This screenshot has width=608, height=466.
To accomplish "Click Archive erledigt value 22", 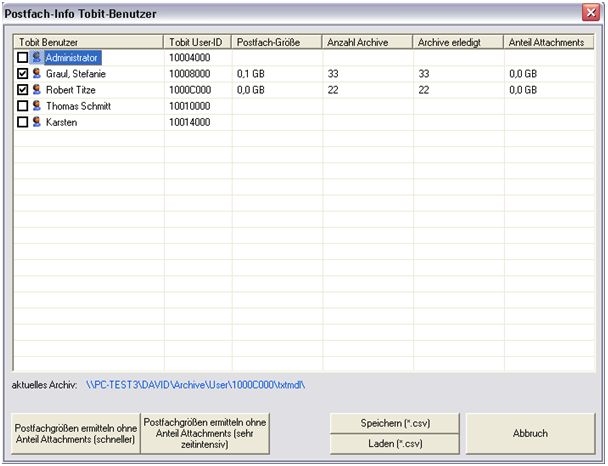I will click(424, 90).
